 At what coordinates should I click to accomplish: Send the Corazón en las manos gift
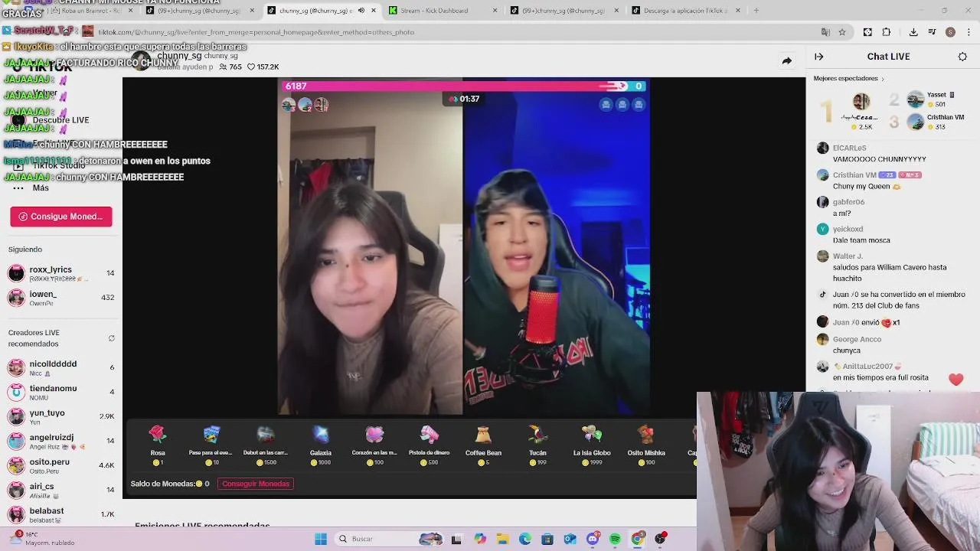click(x=374, y=445)
